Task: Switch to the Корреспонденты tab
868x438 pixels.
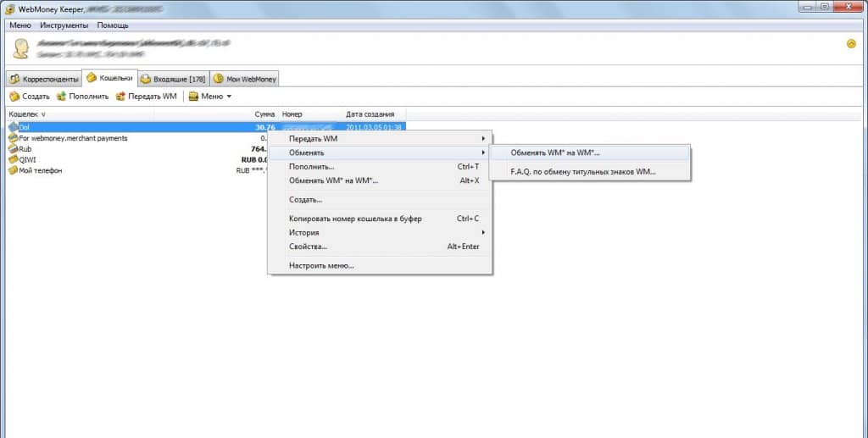Action: (44, 79)
